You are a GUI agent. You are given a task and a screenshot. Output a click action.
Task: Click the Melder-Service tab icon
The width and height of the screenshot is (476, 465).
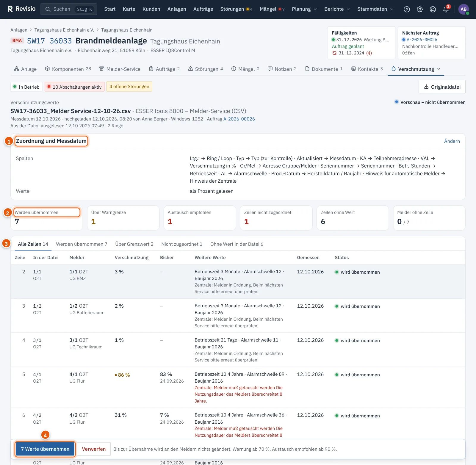pos(102,69)
